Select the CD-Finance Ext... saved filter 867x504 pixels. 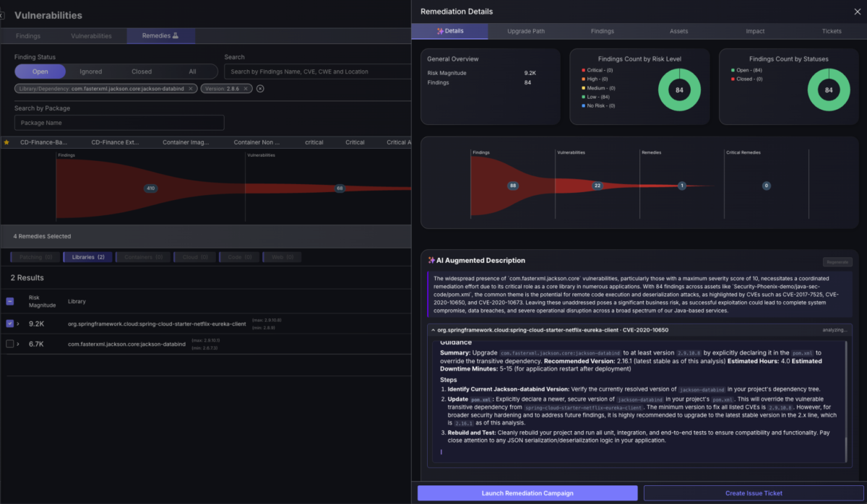click(116, 142)
